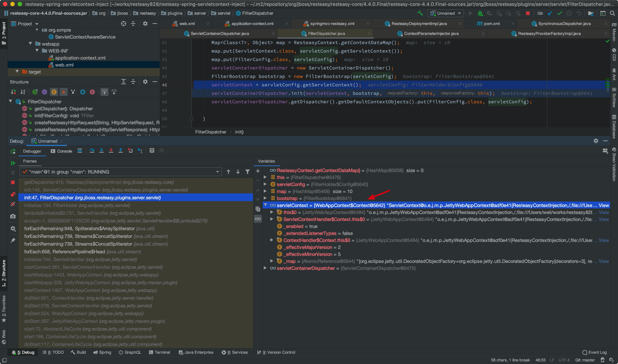Click Mute Breakpoints icon in debug sidebar

[13, 204]
